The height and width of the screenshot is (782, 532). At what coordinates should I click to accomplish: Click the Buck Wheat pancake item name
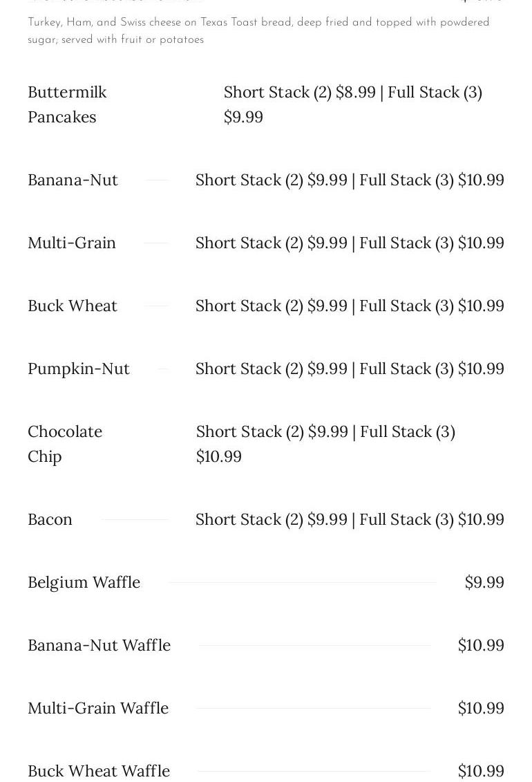pos(73,306)
